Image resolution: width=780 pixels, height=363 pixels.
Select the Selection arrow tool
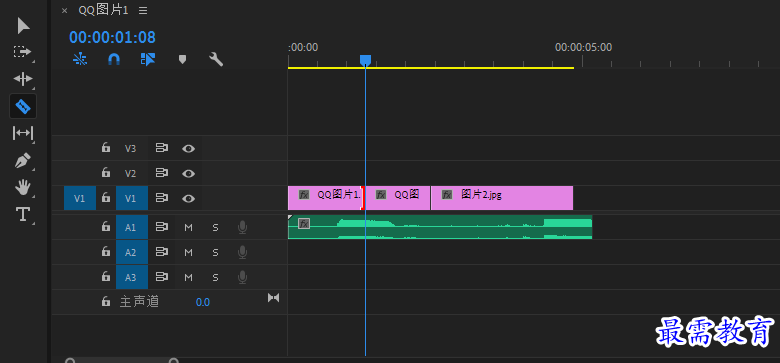click(x=23, y=26)
